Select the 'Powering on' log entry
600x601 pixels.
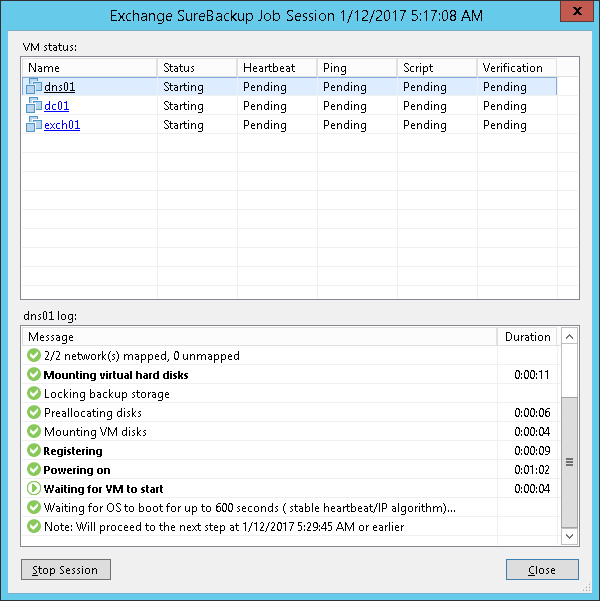tap(289, 470)
